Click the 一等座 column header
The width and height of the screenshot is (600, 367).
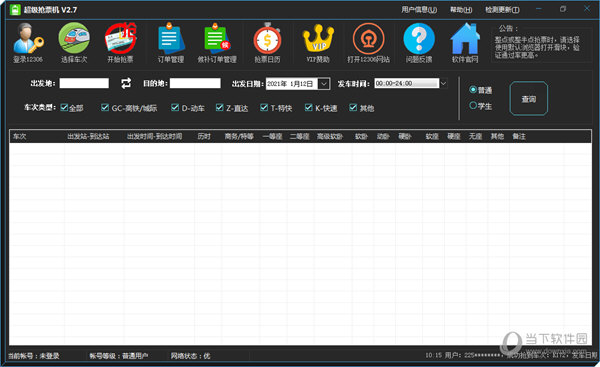coord(272,136)
